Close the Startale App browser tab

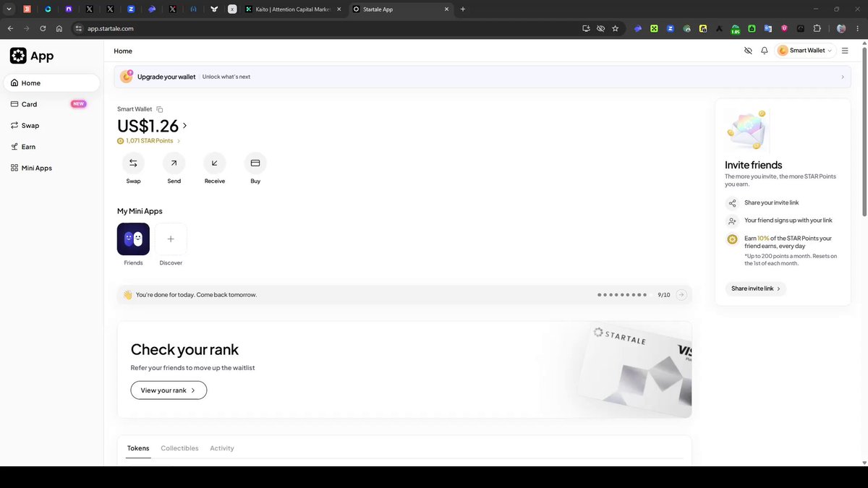click(x=446, y=9)
